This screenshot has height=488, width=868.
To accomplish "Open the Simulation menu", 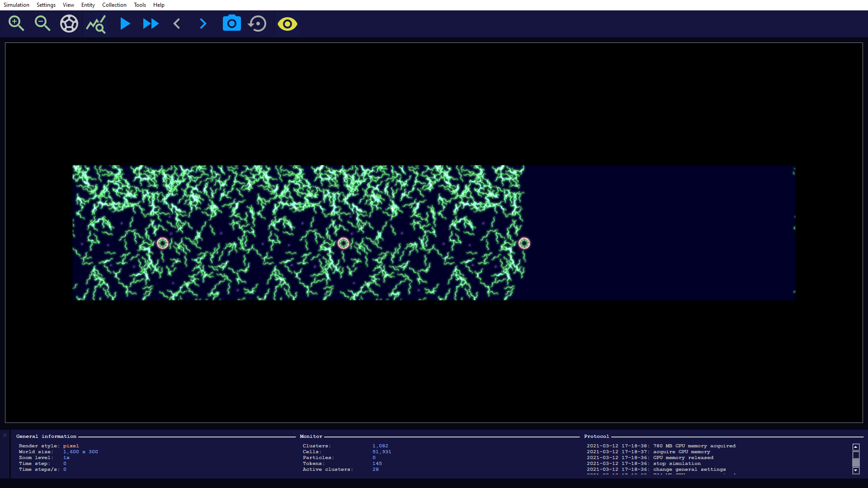I will [x=16, y=5].
